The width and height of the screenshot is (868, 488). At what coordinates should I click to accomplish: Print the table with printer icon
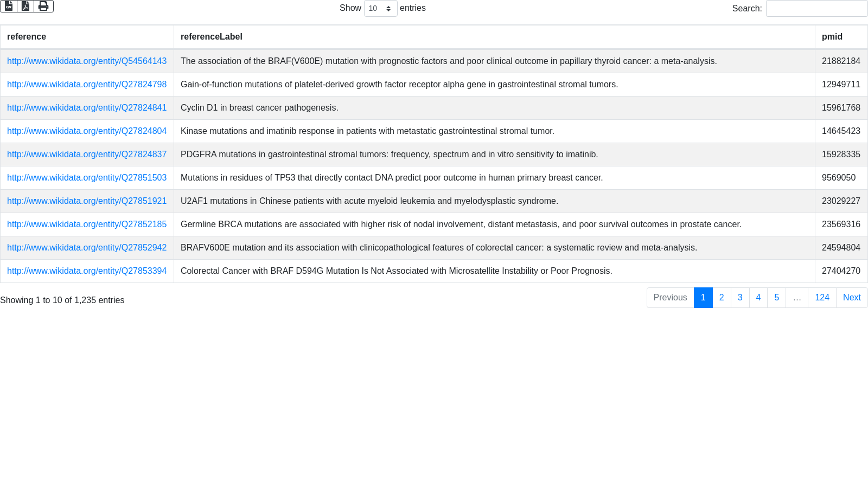(x=43, y=6)
